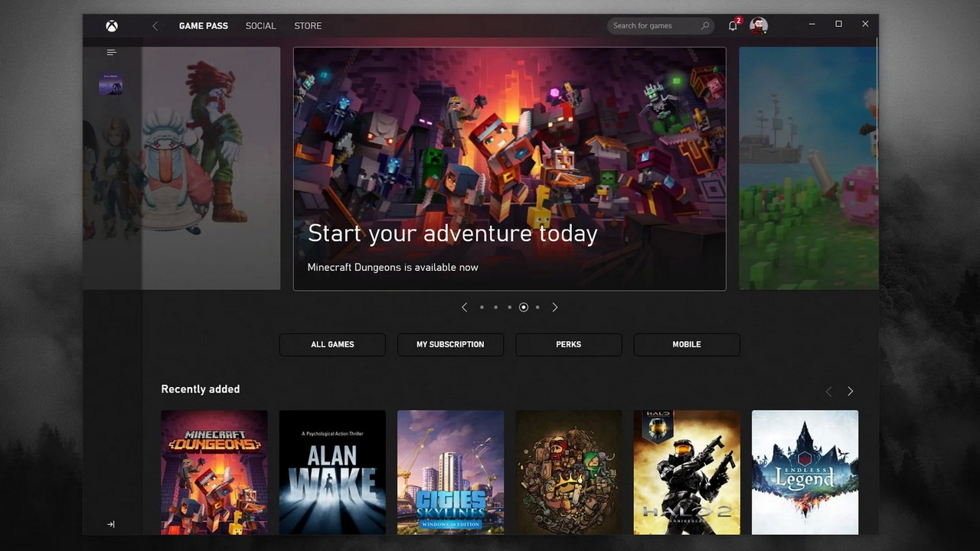Open the pinned game in the sidebar
Screen dimensions: 980x551
(111, 84)
